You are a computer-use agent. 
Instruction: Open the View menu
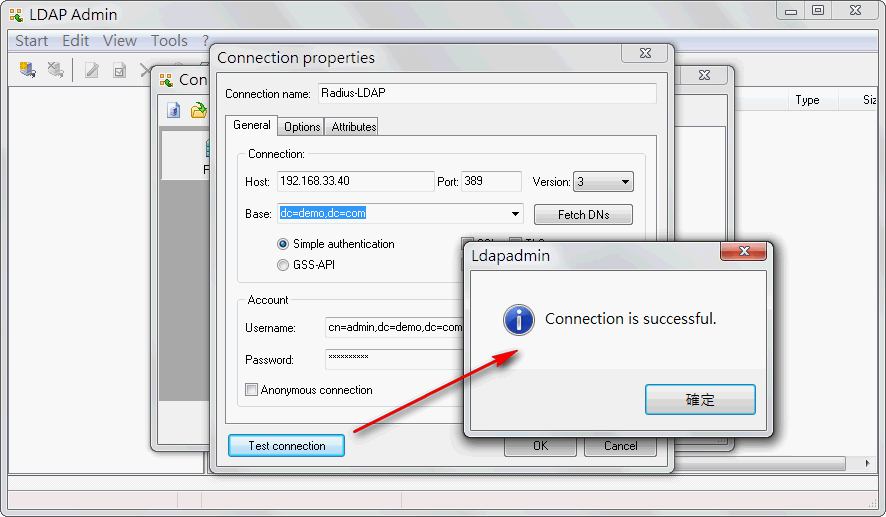point(120,41)
